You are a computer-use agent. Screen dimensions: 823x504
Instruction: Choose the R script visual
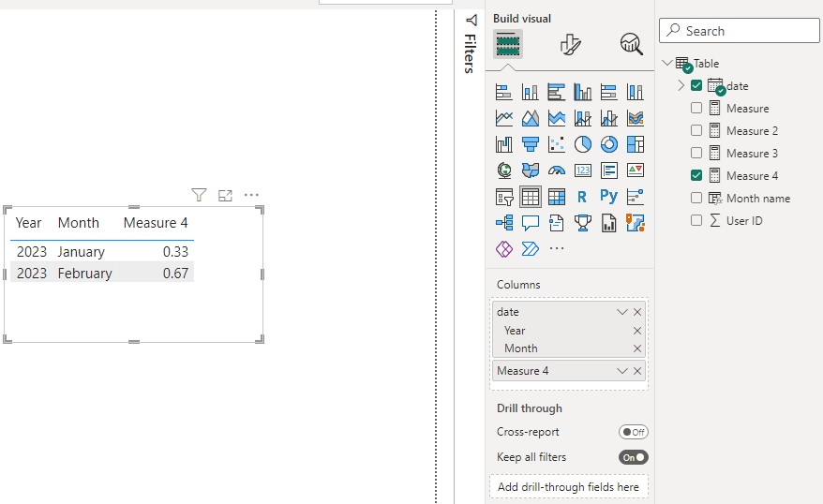(581, 197)
